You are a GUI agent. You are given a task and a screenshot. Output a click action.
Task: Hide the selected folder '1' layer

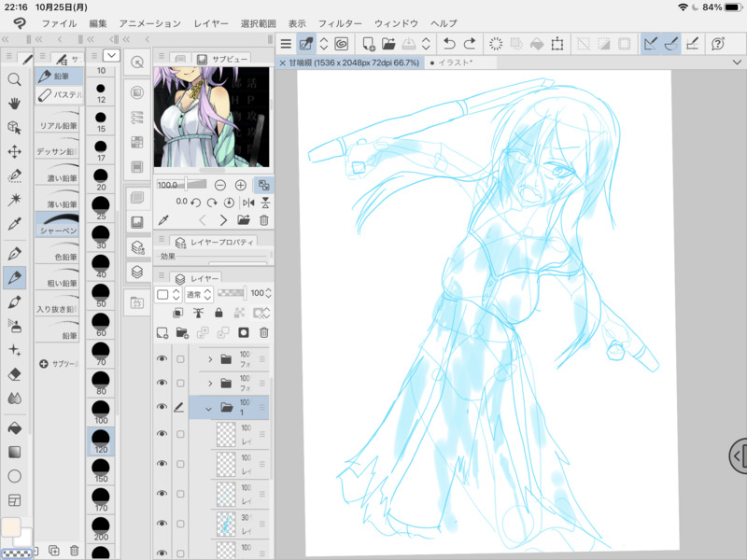click(162, 408)
